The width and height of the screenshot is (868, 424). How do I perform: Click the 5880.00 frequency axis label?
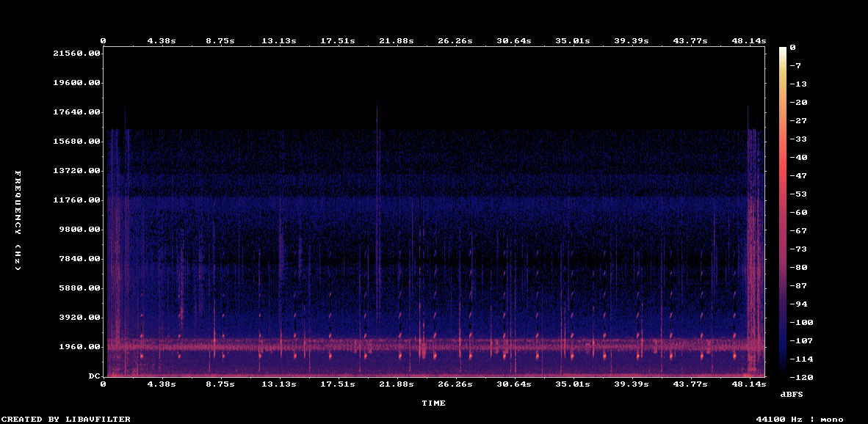[79, 288]
